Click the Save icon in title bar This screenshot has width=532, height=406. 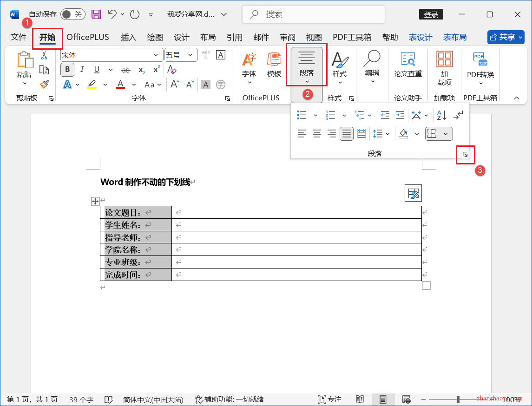coord(96,14)
